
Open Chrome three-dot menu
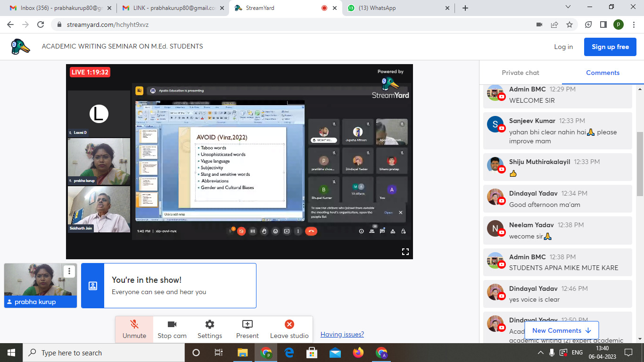coord(634,25)
